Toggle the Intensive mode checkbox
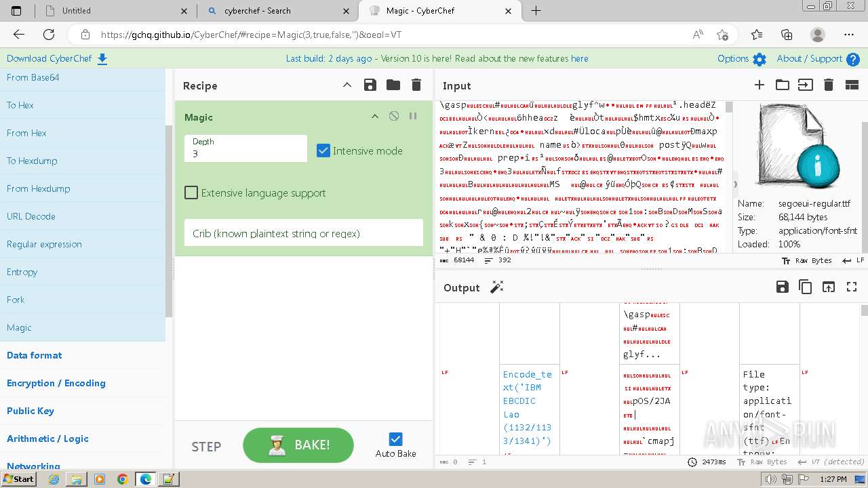The image size is (868, 488). pyautogui.click(x=323, y=150)
